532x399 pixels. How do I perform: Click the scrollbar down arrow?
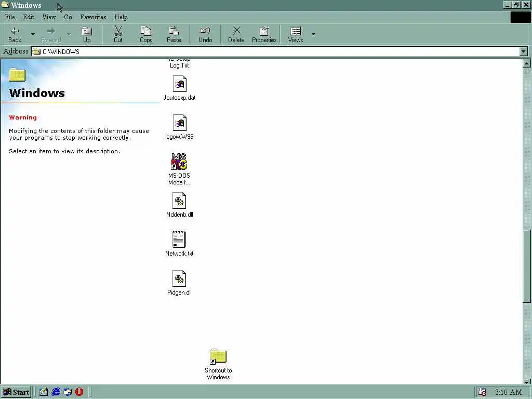point(527,381)
